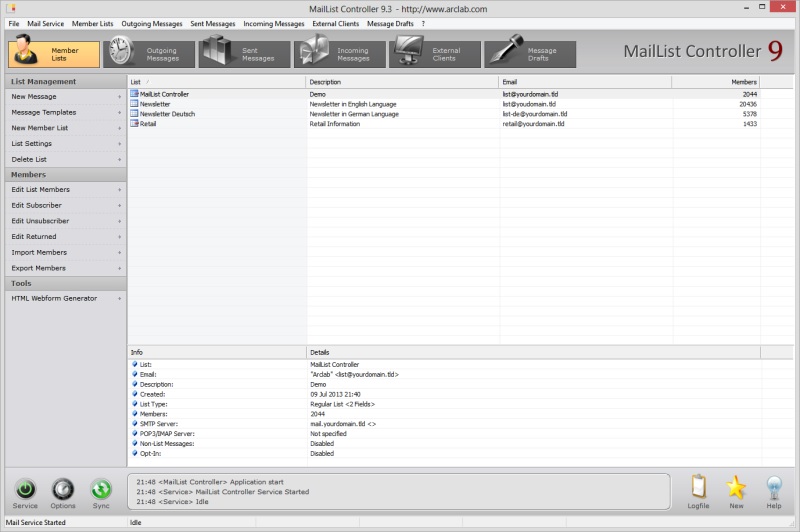The height and width of the screenshot is (532, 800).
Task: Open the Message Drafts menu
Action: click(390, 23)
